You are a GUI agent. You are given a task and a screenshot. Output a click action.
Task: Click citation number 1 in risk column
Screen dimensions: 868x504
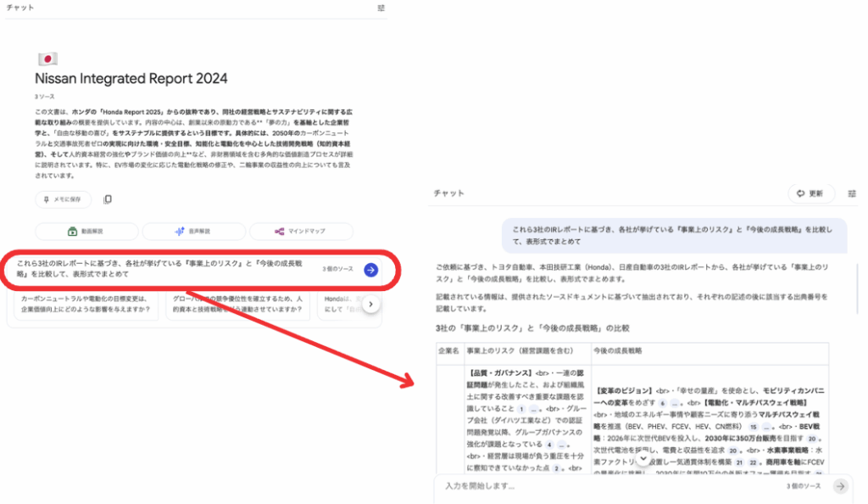coord(522,409)
